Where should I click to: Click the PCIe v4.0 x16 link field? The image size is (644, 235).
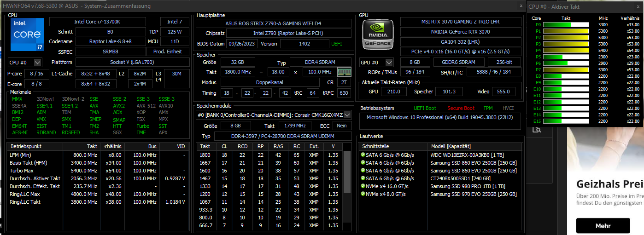460,52
